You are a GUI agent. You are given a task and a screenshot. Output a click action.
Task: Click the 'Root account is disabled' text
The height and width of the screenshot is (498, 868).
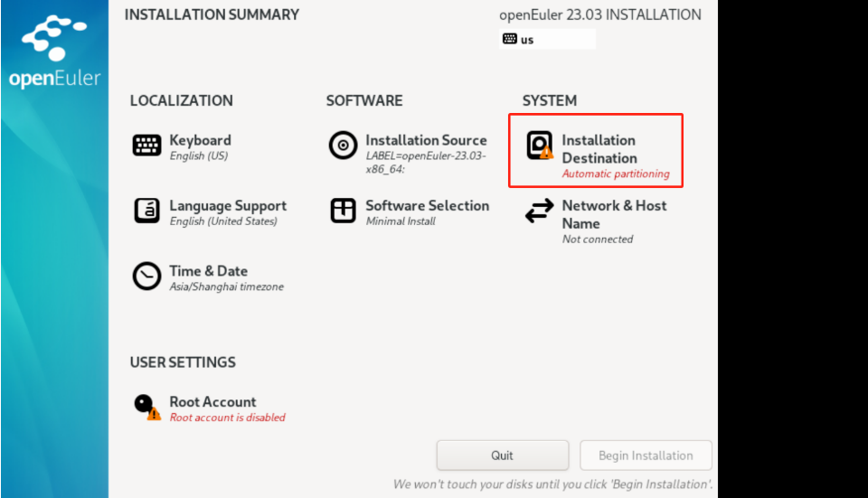pyautogui.click(x=228, y=418)
